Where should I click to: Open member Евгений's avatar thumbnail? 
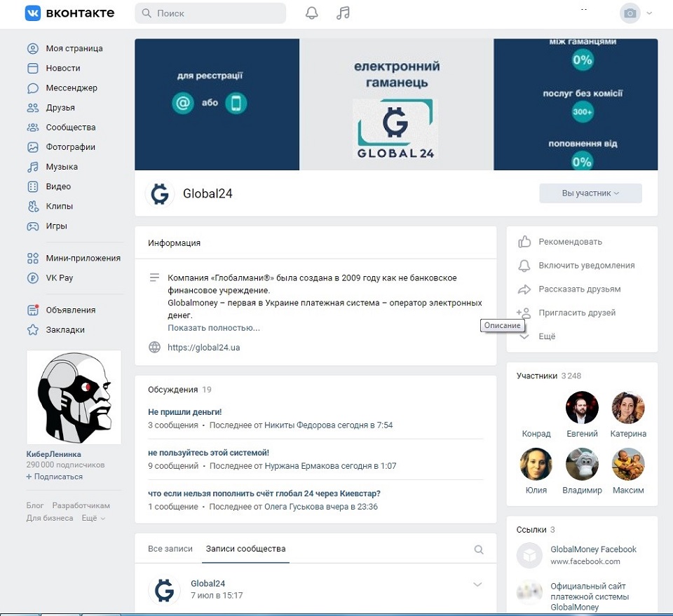[x=582, y=408]
